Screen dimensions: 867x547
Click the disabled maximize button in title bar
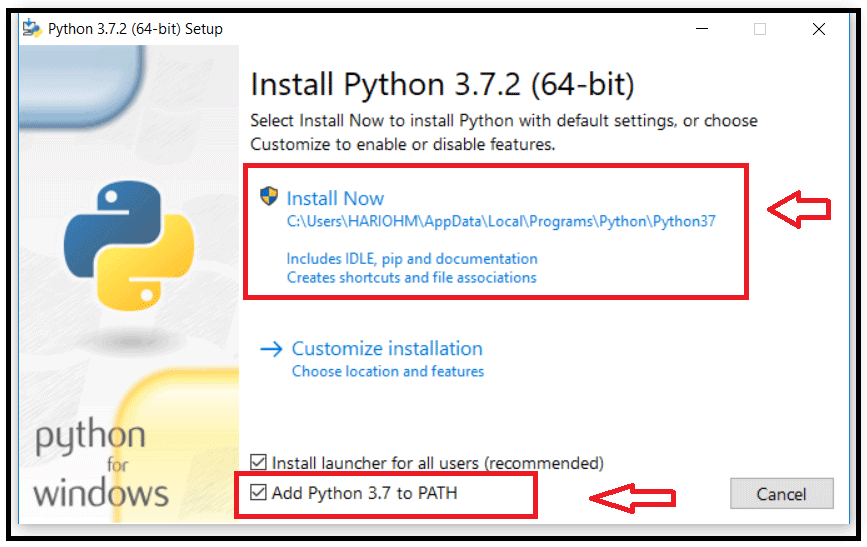[760, 29]
